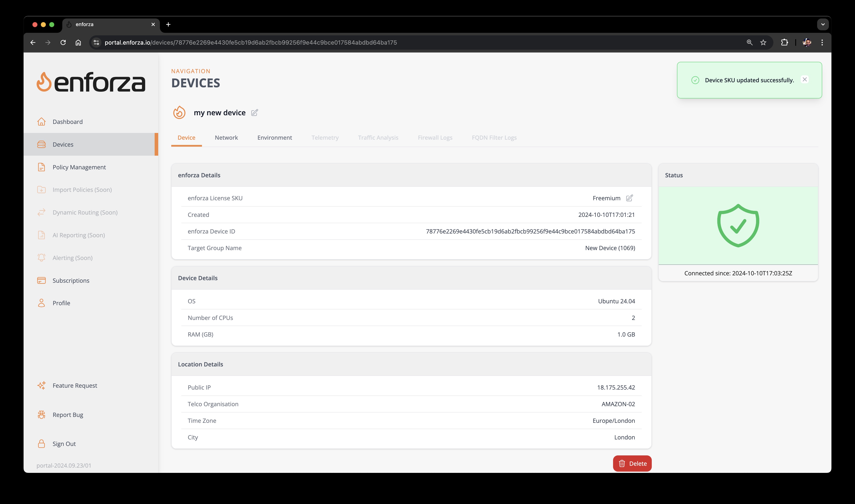Click the enforza logo in the sidebar
This screenshot has height=504, width=855.
click(x=91, y=82)
